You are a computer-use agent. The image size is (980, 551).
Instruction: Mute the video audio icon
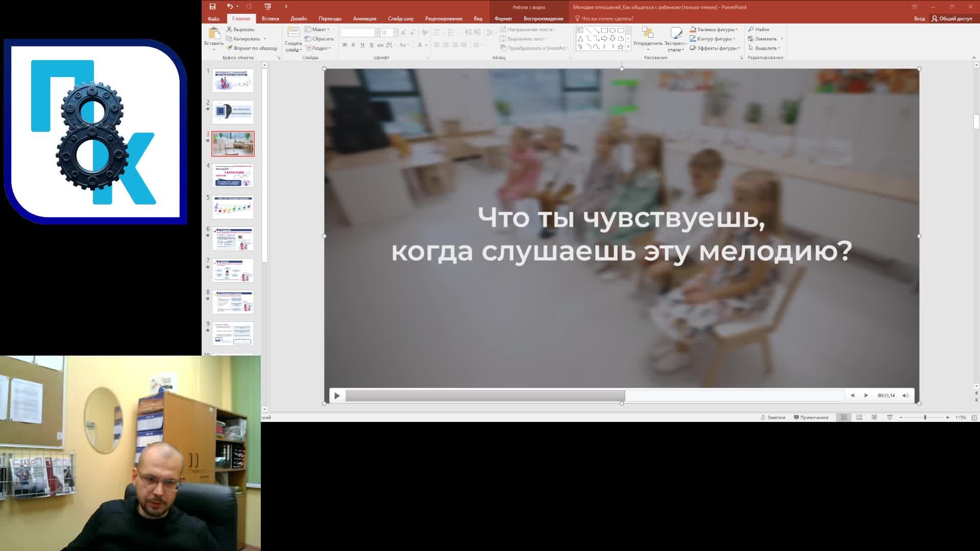905,395
